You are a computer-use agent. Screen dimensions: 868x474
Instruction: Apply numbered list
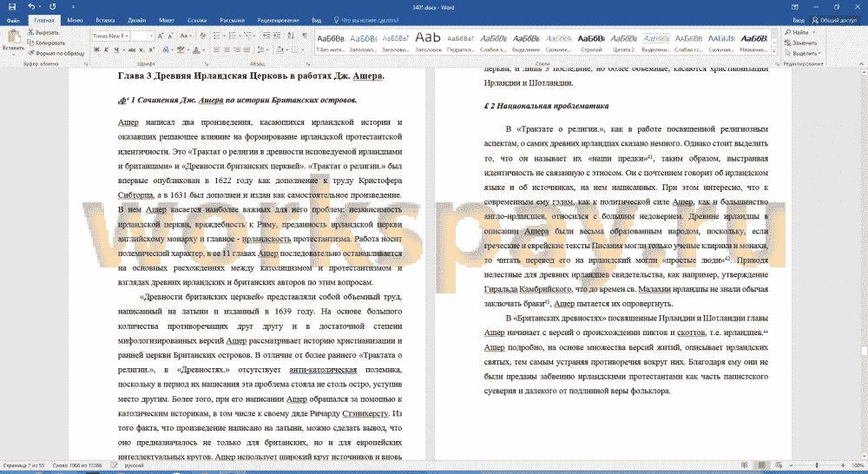(234, 36)
